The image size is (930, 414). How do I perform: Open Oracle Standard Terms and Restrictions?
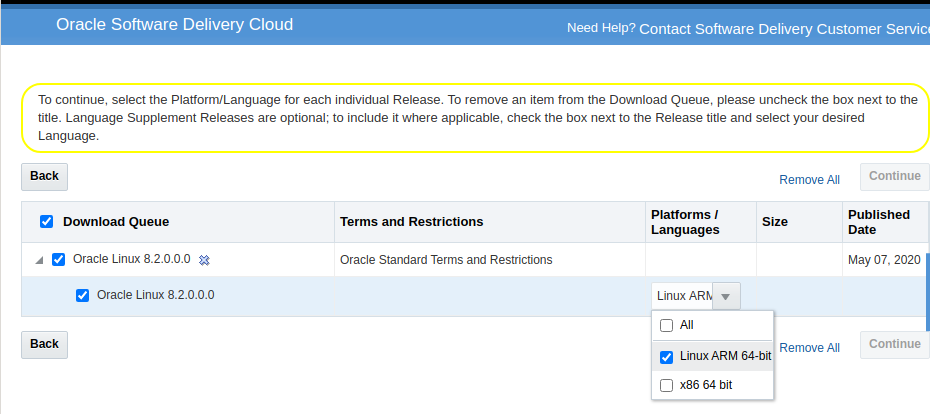point(446,260)
